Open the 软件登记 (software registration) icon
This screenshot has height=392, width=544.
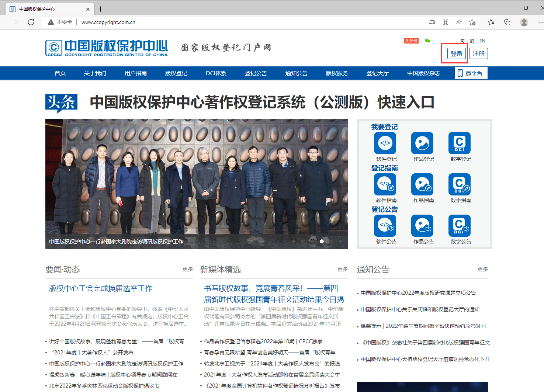point(385,143)
